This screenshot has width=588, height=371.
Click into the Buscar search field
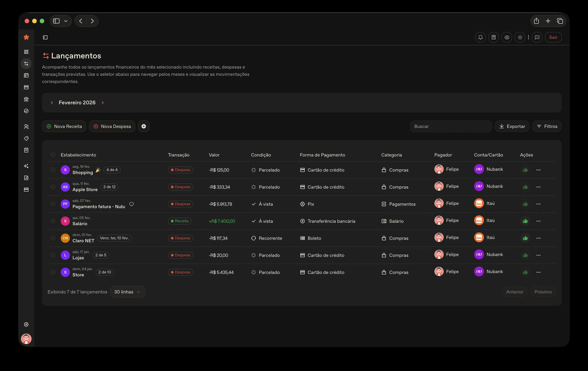[x=451, y=126]
